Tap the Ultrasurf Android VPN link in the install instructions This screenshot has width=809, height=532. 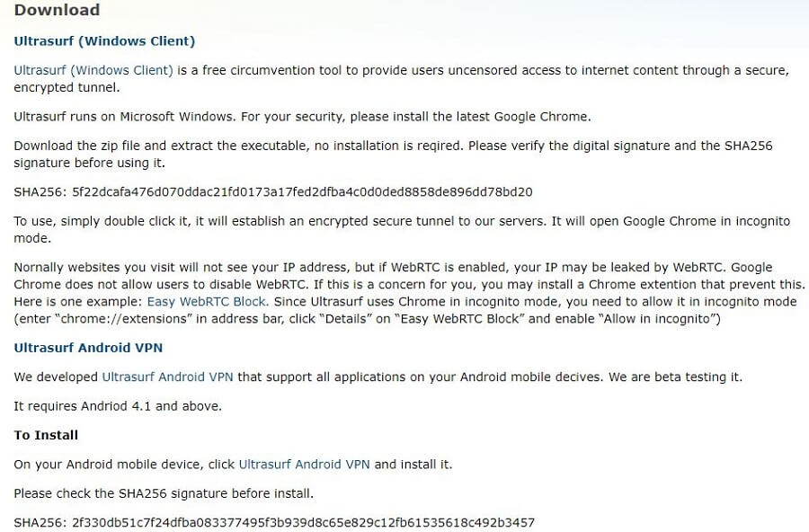[305, 465]
